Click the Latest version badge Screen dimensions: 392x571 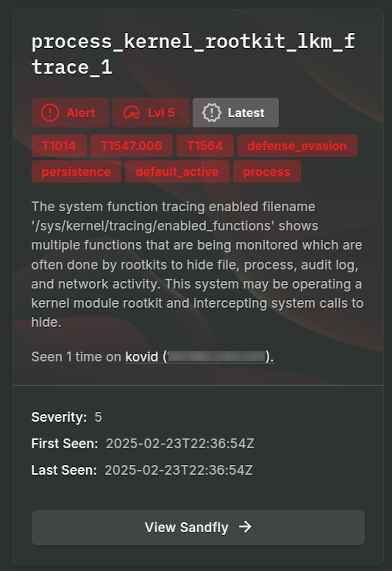(x=236, y=113)
